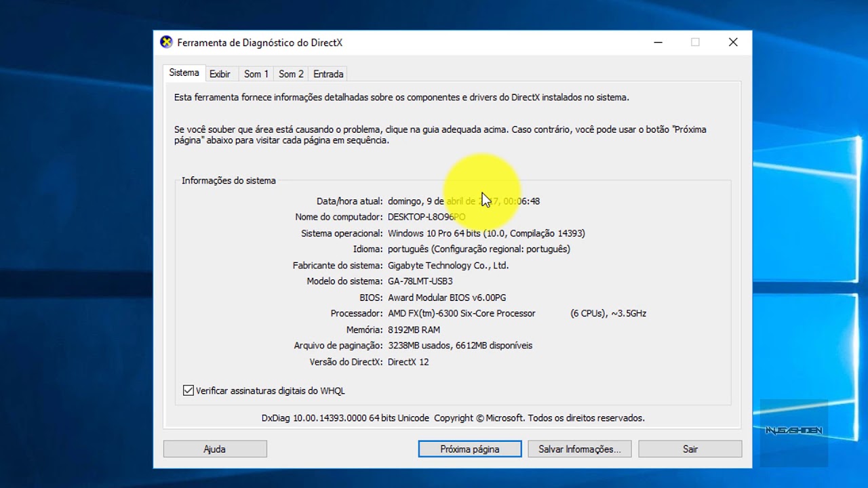Click the Próxima página button
Screen dimensions: 868x488
(x=470, y=449)
